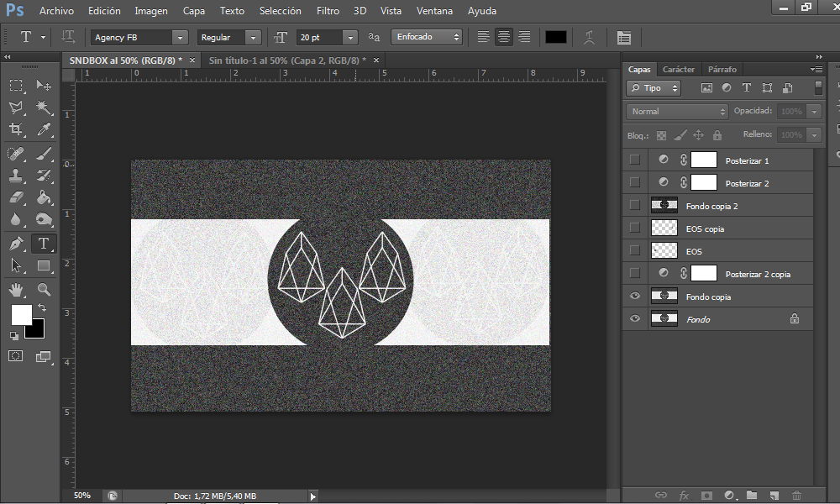Select the Eraser tool
Image resolution: width=840 pixels, height=504 pixels.
click(x=16, y=197)
